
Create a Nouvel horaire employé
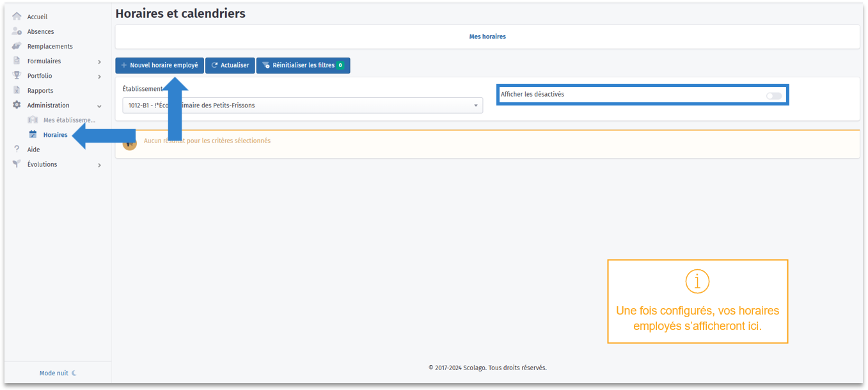(159, 65)
